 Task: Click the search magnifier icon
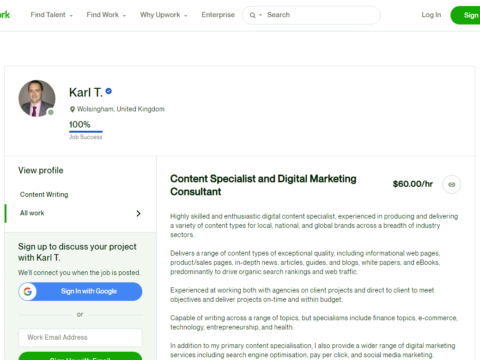pos(252,15)
